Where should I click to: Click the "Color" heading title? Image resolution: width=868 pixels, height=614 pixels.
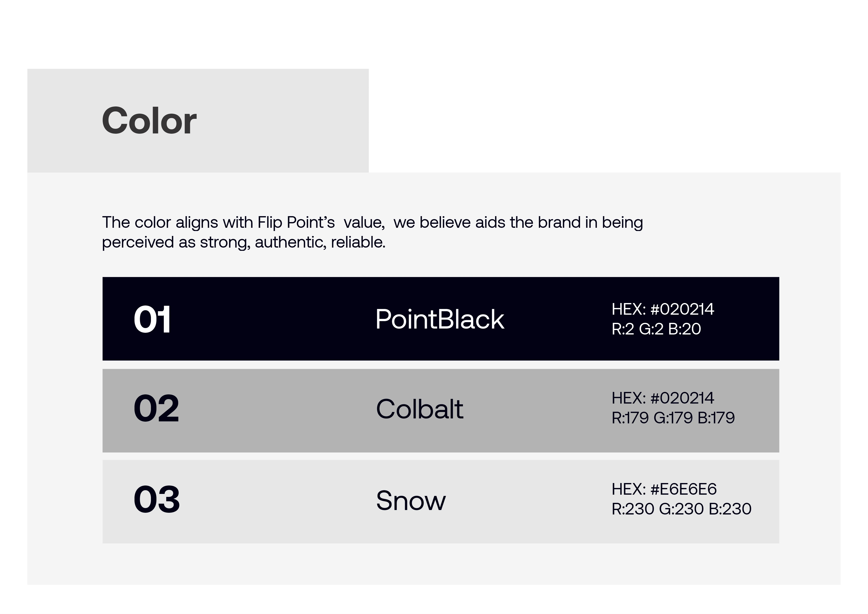(149, 121)
